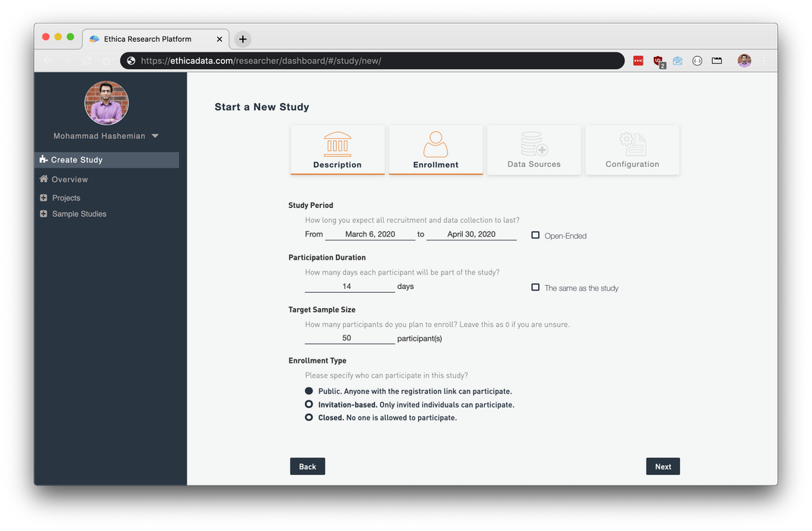
Task: Click the Data Sources database icon
Action: pos(533,143)
